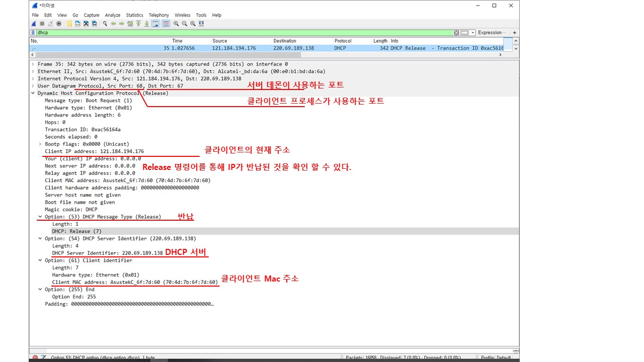Image resolution: width=644 pixels, height=362 pixels.
Task: Reload this capture file icon
Action: (94, 24)
